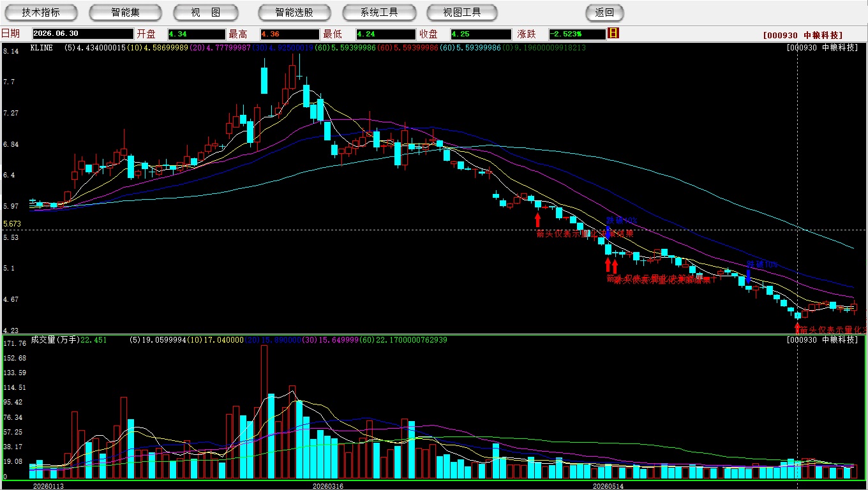Select the 最低 value 4.24

386,34
